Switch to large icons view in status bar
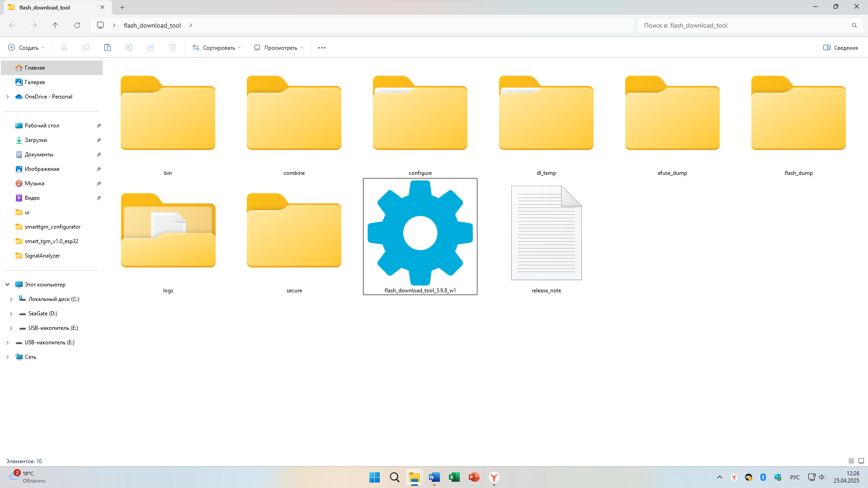This screenshot has width=868, height=488. 861,461
